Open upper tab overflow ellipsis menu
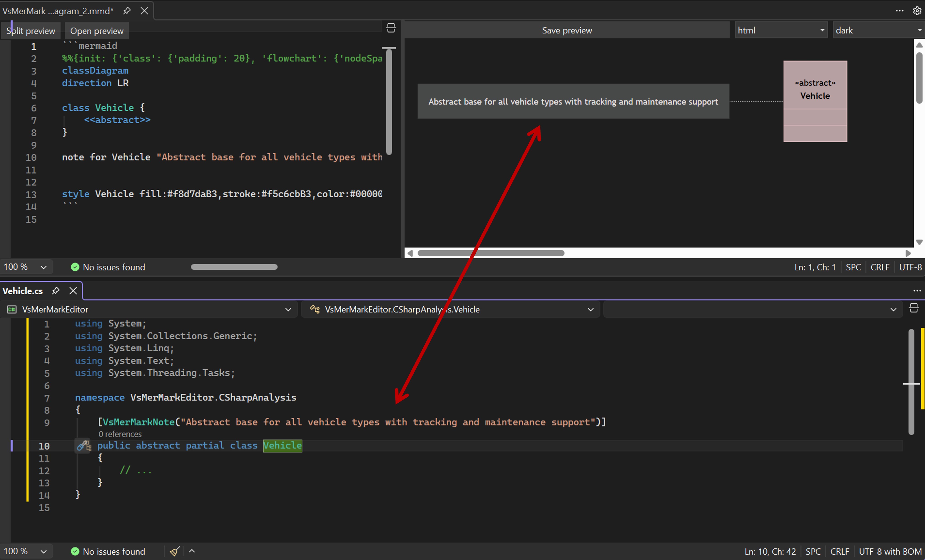The height and width of the screenshot is (560, 925). point(899,11)
